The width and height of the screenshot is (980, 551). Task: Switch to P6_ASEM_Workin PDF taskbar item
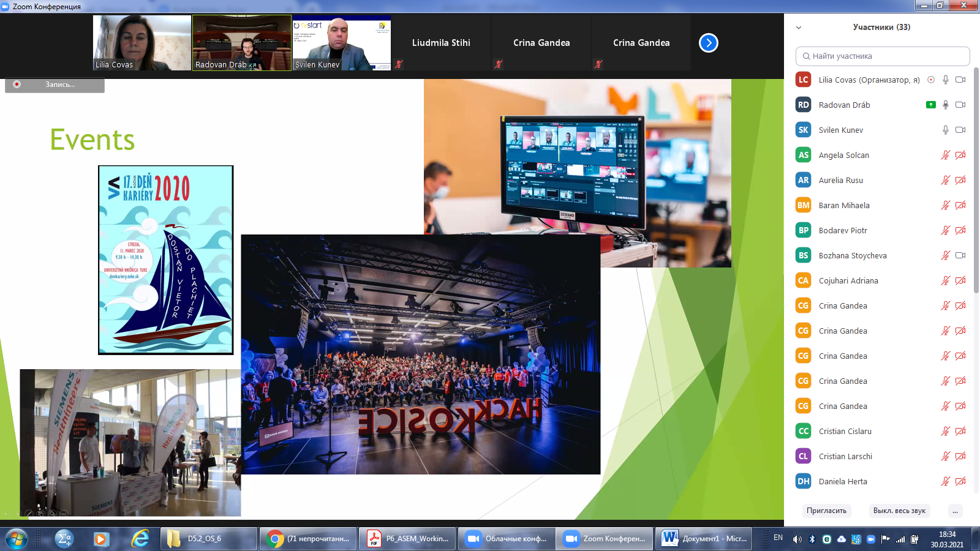point(407,539)
